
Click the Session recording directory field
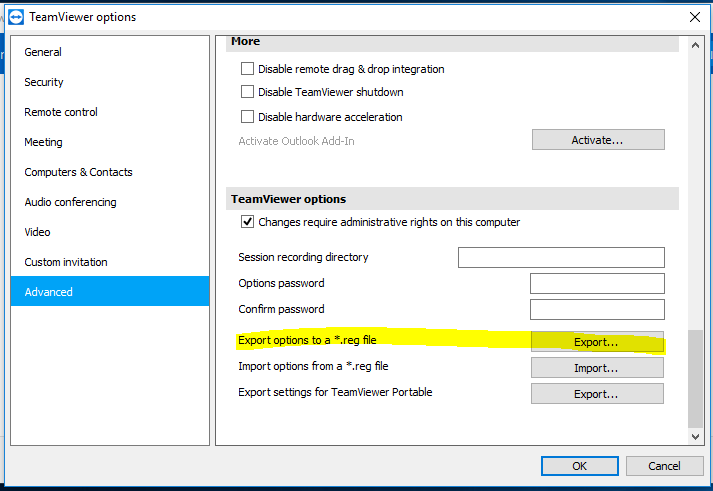(561, 258)
